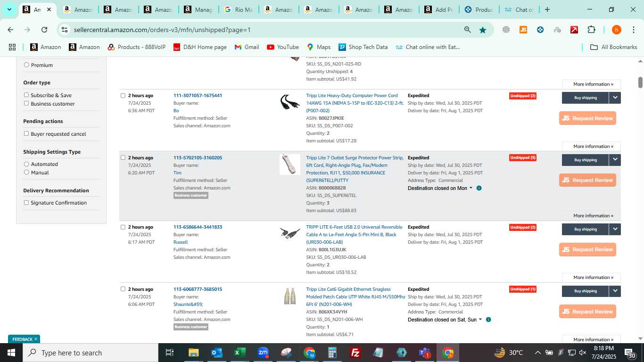Screen dimensions: 644x362
Task: View site information icon in address bar
Action: (65, 30)
